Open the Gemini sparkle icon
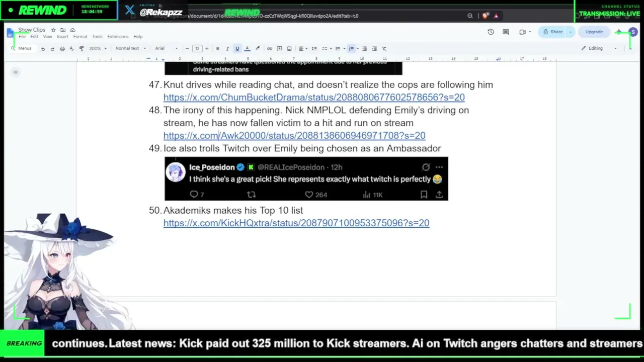Image resolution: width=644 pixels, height=362 pixels. click(619, 32)
